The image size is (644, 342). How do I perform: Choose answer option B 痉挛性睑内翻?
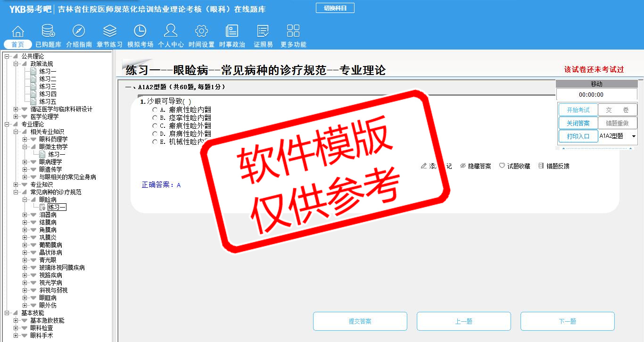click(x=155, y=117)
